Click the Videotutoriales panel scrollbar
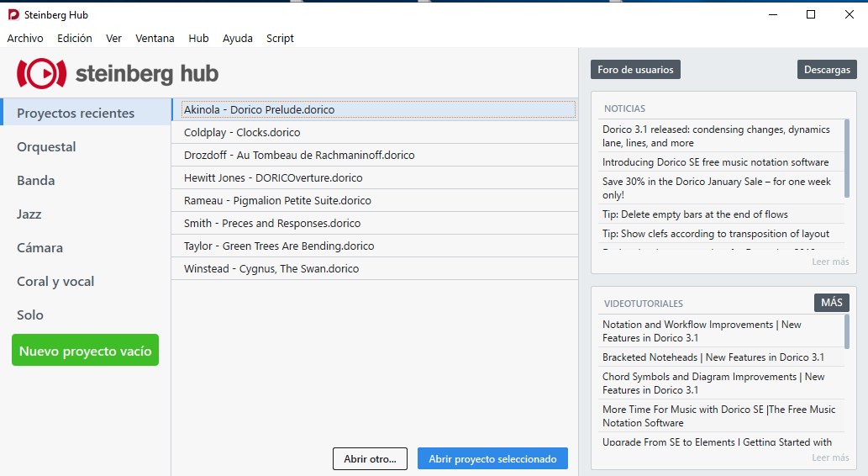The width and height of the screenshot is (868, 476). pyautogui.click(x=847, y=331)
